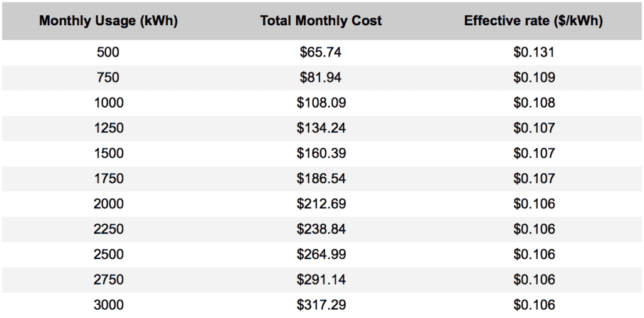Click the $317.29 total cost value

321,305
